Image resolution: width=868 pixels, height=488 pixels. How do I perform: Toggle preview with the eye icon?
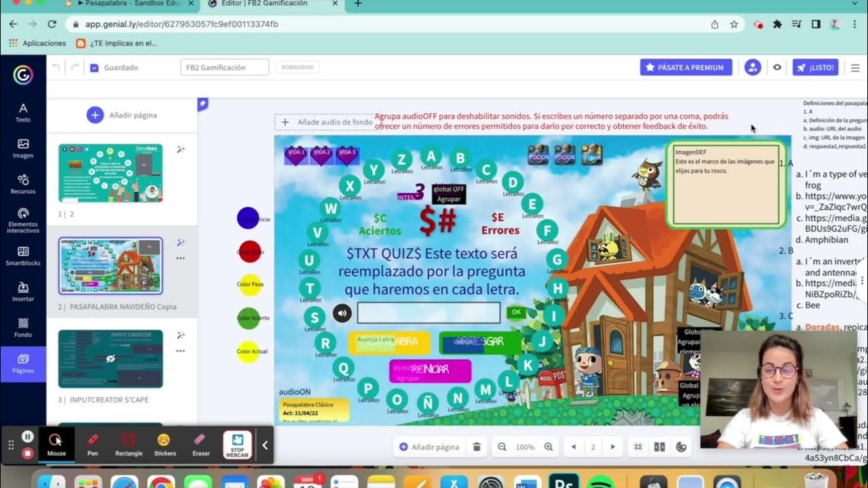click(777, 67)
